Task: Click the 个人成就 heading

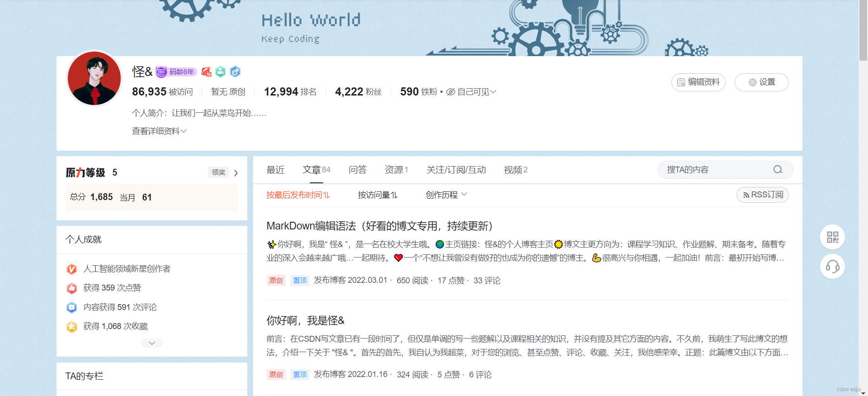Action: [x=84, y=239]
